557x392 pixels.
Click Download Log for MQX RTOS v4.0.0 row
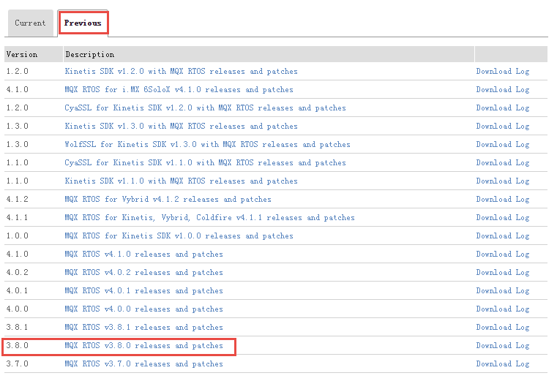pyautogui.click(x=503, y=309)
